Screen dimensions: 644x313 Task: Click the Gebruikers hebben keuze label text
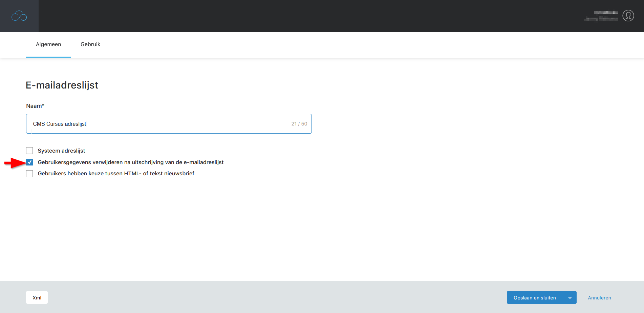coord(116,173)
